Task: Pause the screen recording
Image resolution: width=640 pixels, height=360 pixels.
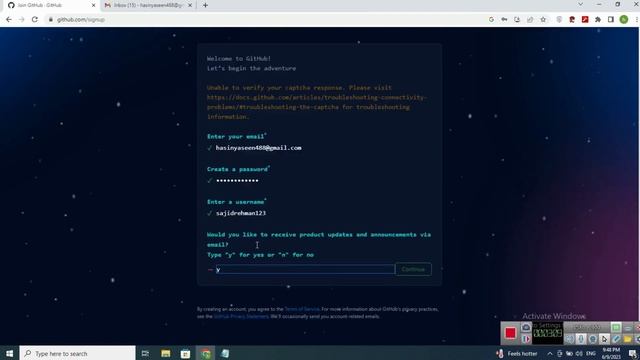Action: tap(526, 339)
